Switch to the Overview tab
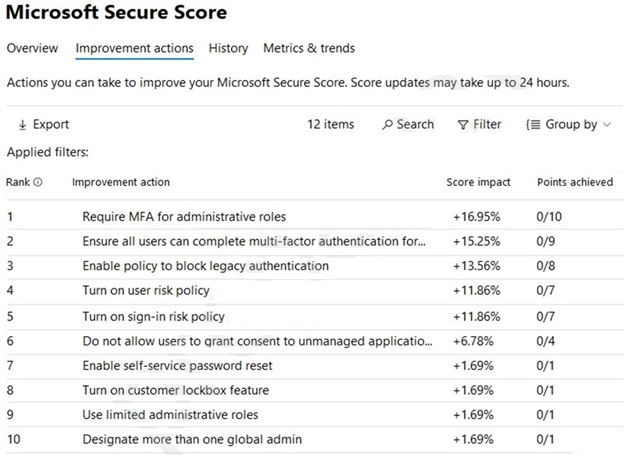 coord(32,48)
